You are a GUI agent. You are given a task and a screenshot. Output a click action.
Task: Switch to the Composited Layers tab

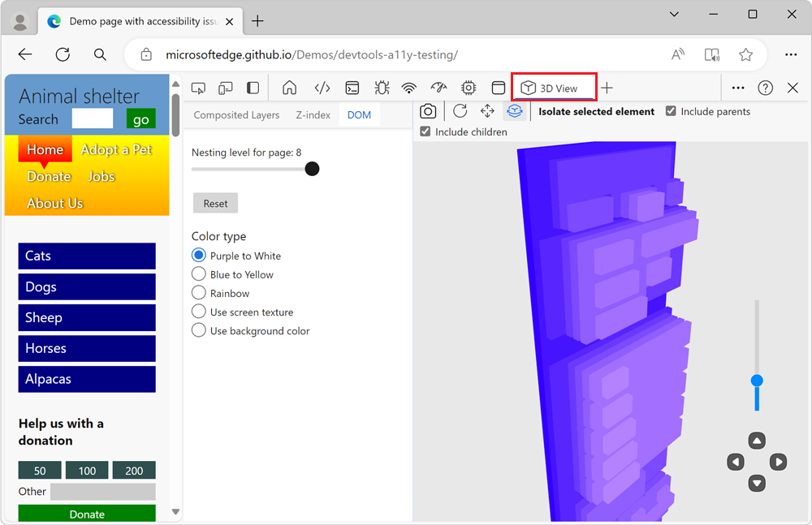[236, 114]
